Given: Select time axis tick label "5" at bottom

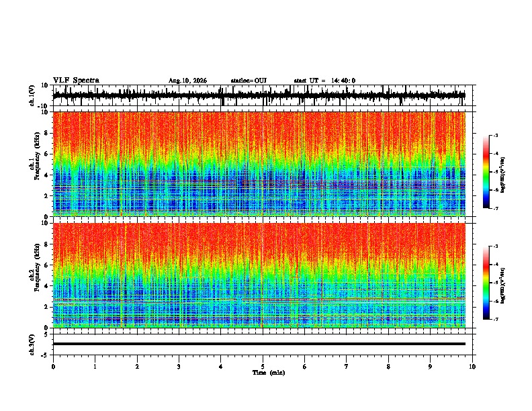Looking at the screenshot, I should [x=263, y=367].
